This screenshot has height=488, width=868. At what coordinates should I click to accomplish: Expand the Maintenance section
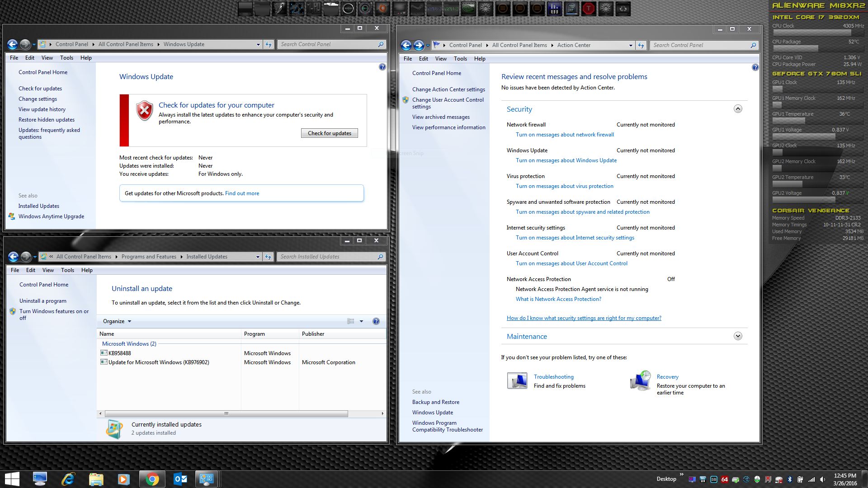point(738,336)
